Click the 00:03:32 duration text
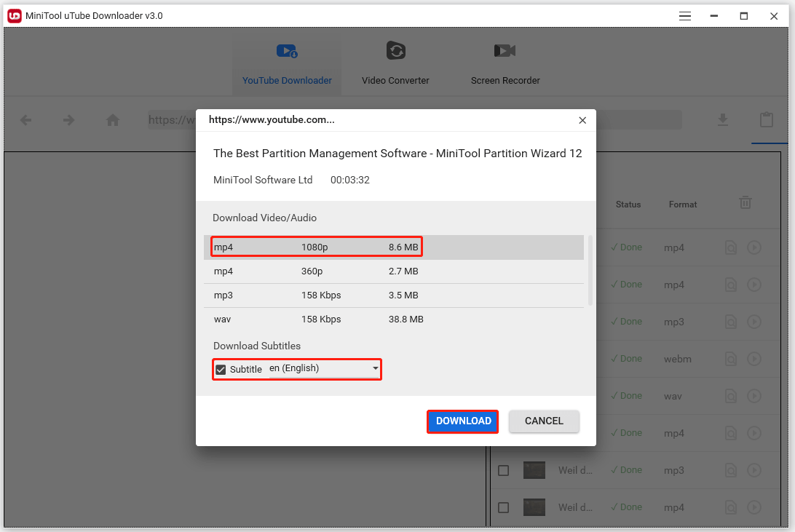795x532 pixels. 350,180
